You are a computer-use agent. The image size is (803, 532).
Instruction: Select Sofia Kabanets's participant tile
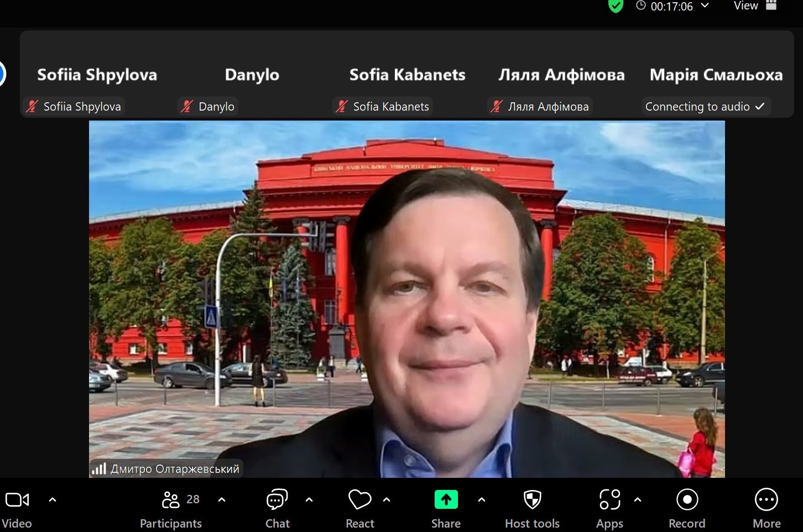click(x=408, y=74)
